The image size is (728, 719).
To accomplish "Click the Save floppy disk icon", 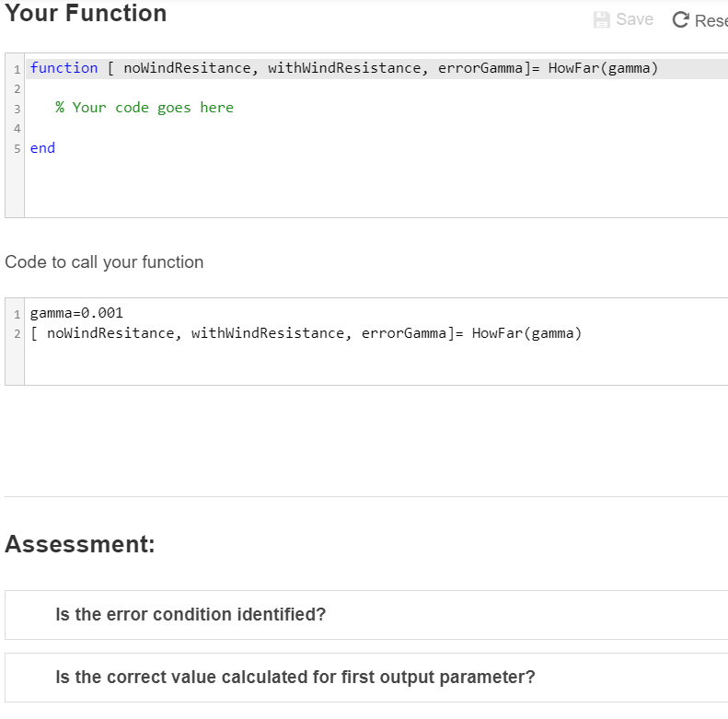I will pyautogui.click(x=602, y=19).
